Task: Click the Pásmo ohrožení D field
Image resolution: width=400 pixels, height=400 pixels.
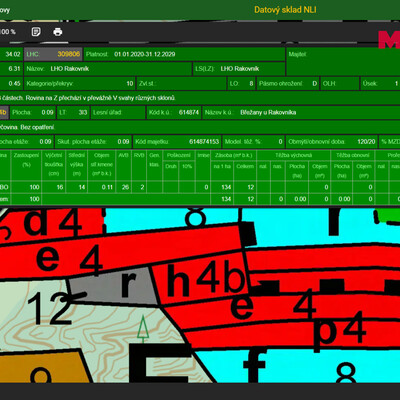Action: pos(288,84)
